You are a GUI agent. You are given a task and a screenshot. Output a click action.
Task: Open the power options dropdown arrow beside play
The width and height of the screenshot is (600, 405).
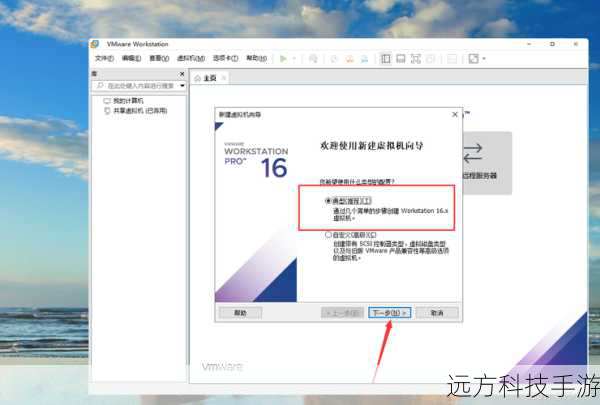tap(294, 59)
